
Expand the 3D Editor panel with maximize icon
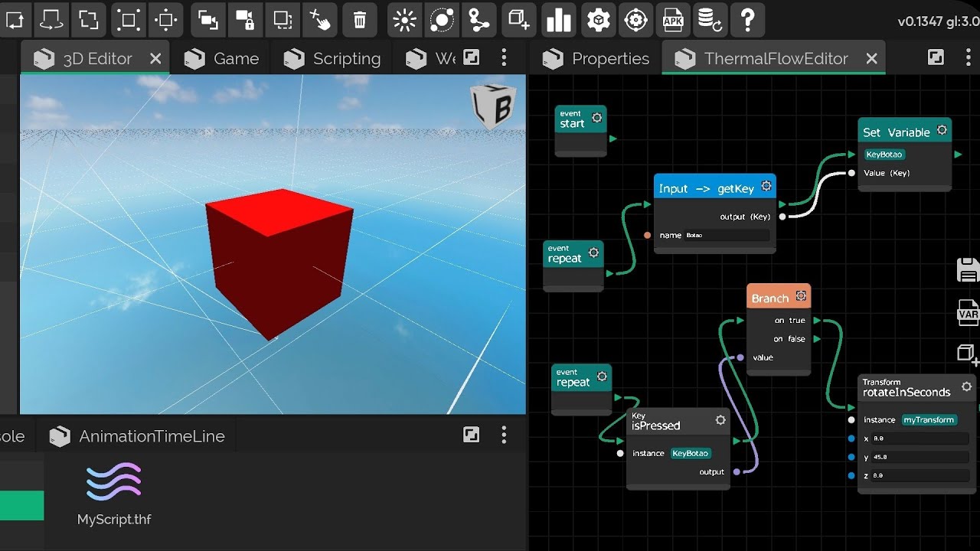[x=472, y=57]
